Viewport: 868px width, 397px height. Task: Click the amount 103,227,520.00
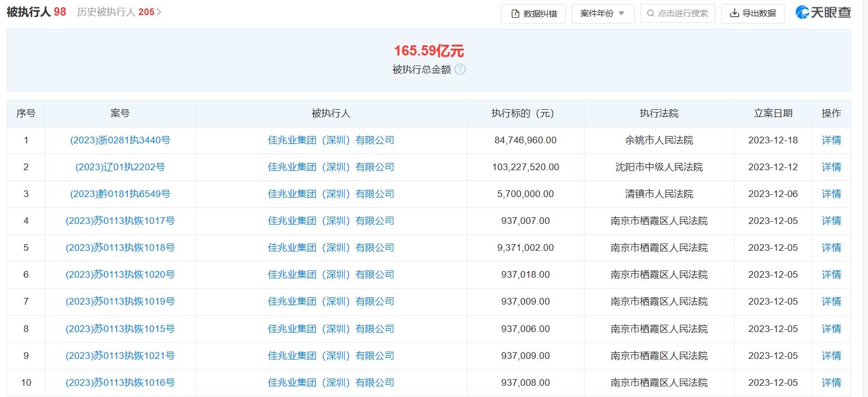(526, 167)
